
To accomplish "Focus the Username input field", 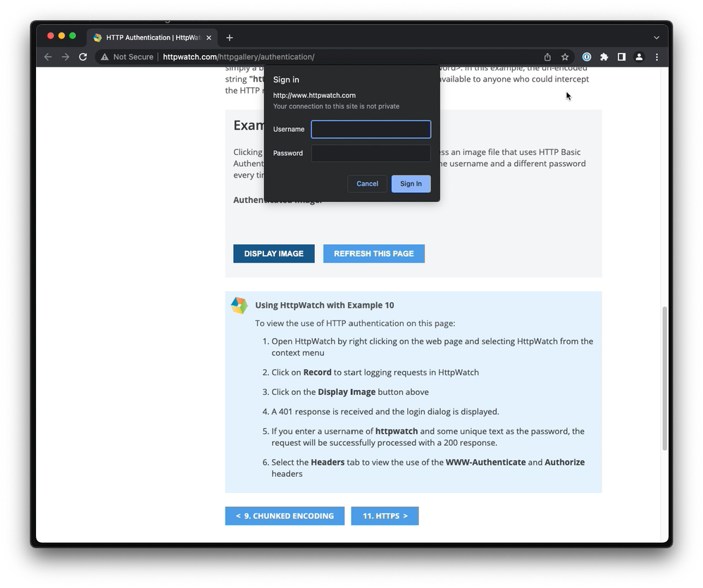I will point(371,130).
